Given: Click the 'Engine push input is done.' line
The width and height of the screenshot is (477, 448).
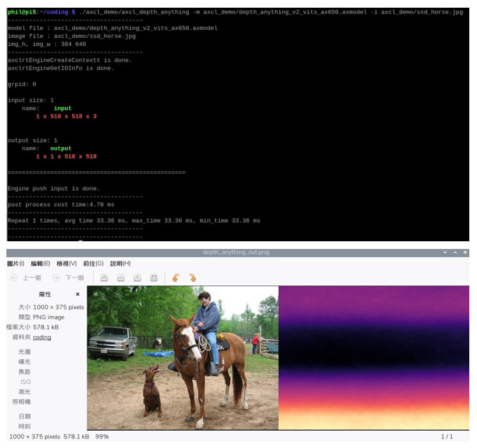Looking at the screenshot, I should click(x=54, y=189).
